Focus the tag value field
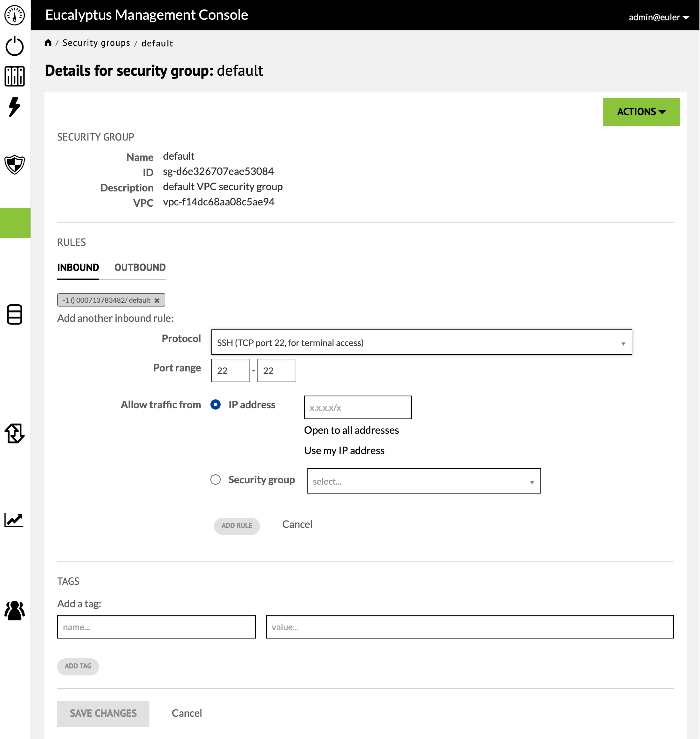 point(470,627)
